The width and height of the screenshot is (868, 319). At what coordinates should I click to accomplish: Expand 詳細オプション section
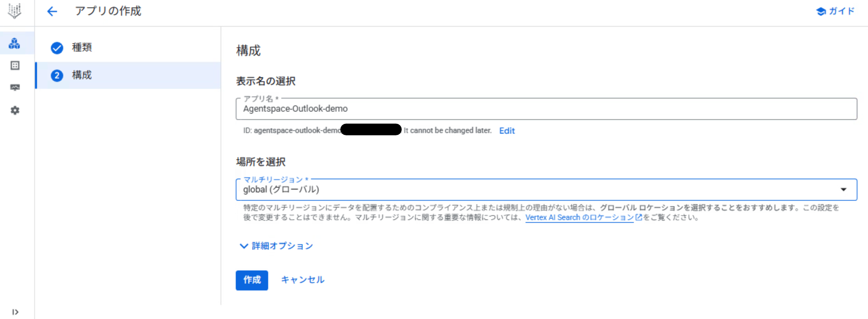pyautogui.click(x=276, y=246)
